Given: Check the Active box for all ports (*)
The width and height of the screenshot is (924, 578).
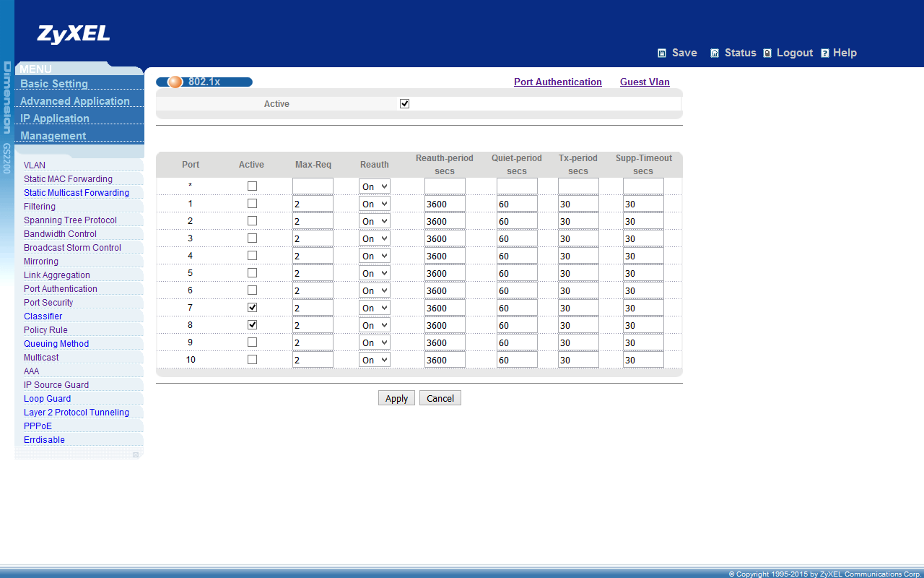Looking at the screenshot, I should pyautogui.click(x=252, y=186).
